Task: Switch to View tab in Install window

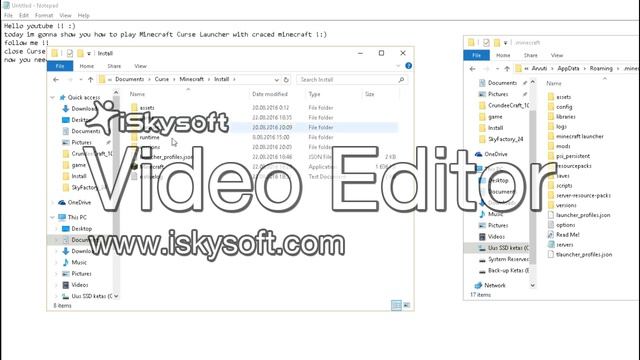Action: 140,66
